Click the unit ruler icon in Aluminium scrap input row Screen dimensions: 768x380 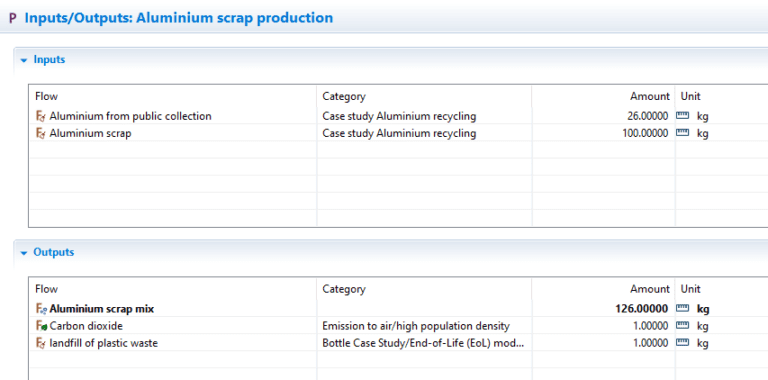click(x=682, y=133)
